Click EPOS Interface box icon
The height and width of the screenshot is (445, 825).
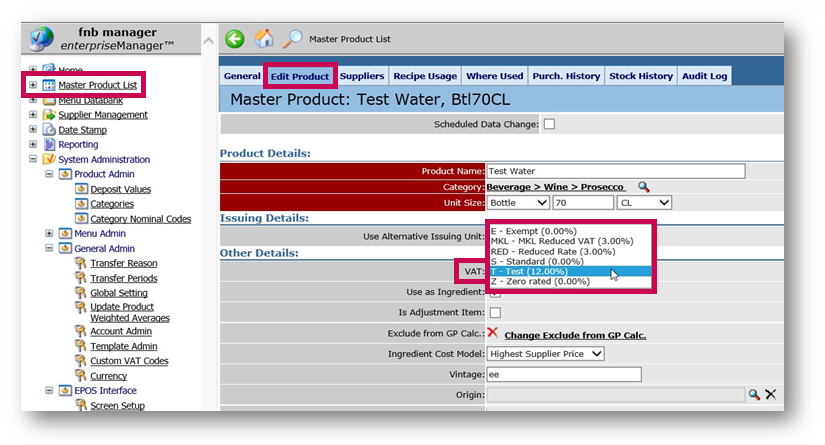click(65, 390)
